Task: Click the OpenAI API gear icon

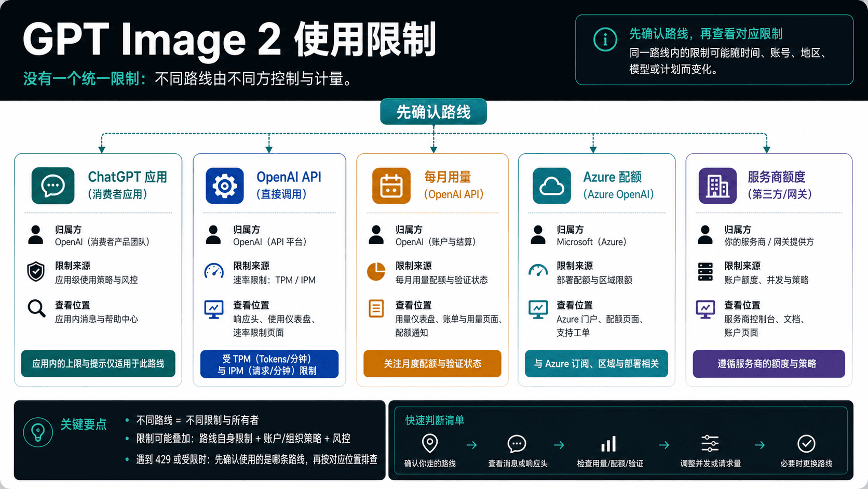Action: tap(225, 186)
